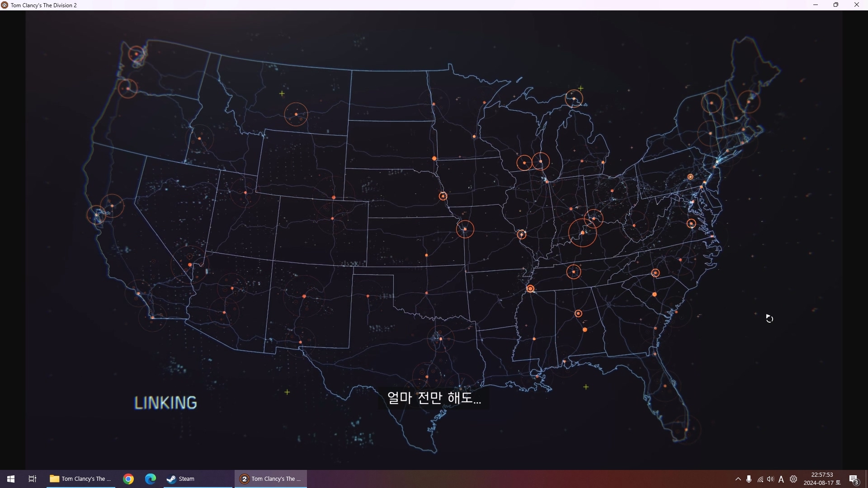Viewport: 868px width, 488px height.
Task: Open Google Chrome from the taskbar
Action: pos(128,479)
